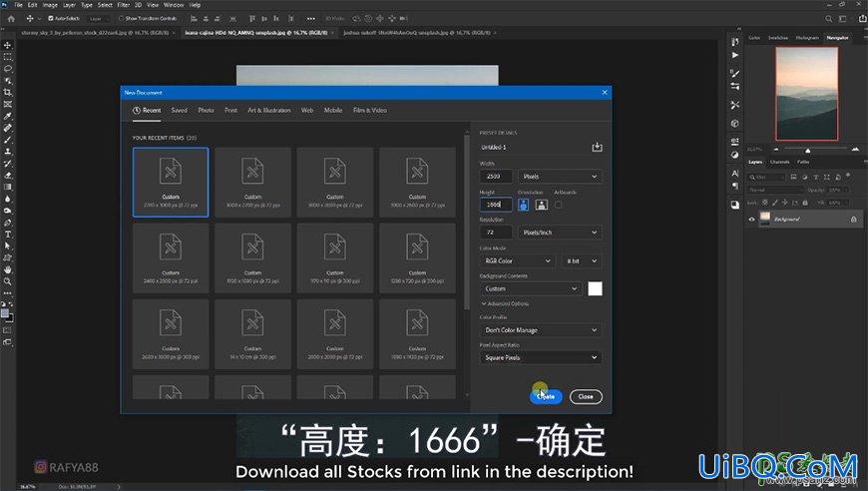The width and height of the screenshot is (868, 491).
Task: Click the Create button
Action: 546,396
